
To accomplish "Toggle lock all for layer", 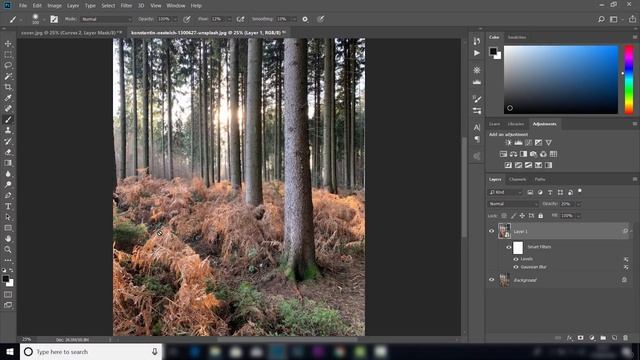I will pos(540,216).
